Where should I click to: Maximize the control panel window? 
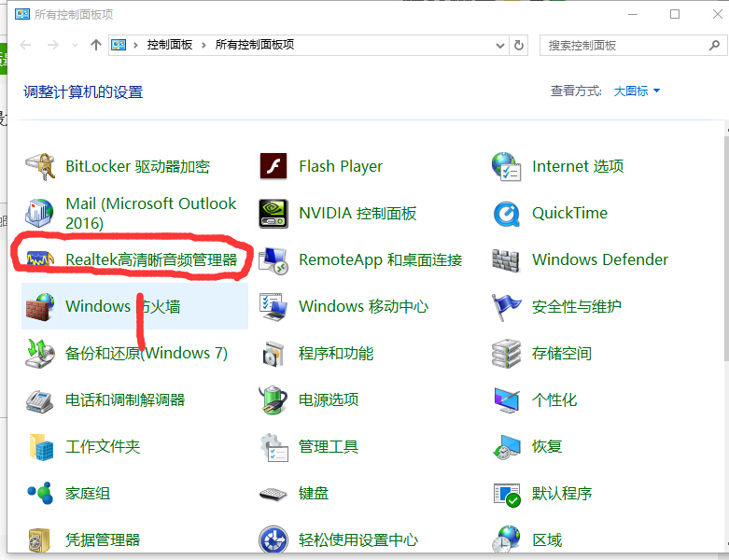(x=675, y=14)
